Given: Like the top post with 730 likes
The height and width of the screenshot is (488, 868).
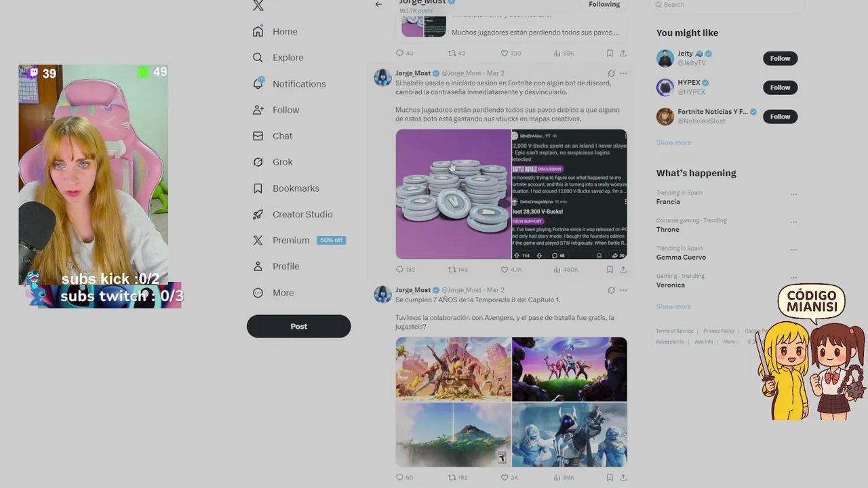Looking at the screenshot, I should (x=511, y=54).
